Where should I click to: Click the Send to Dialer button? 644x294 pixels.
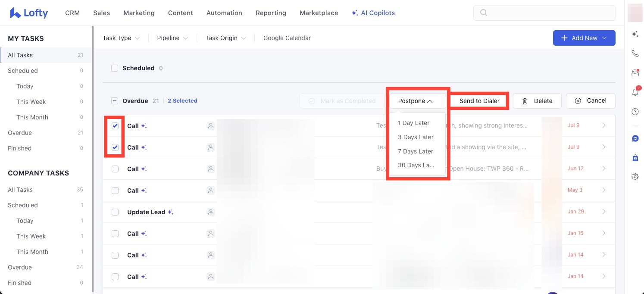pyautogui.click(x=479, y=101)
